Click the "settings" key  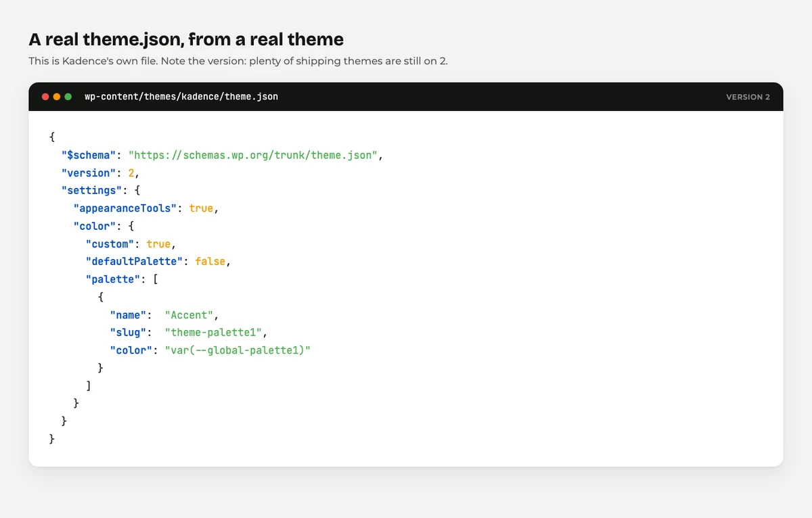tap(92, 191)
